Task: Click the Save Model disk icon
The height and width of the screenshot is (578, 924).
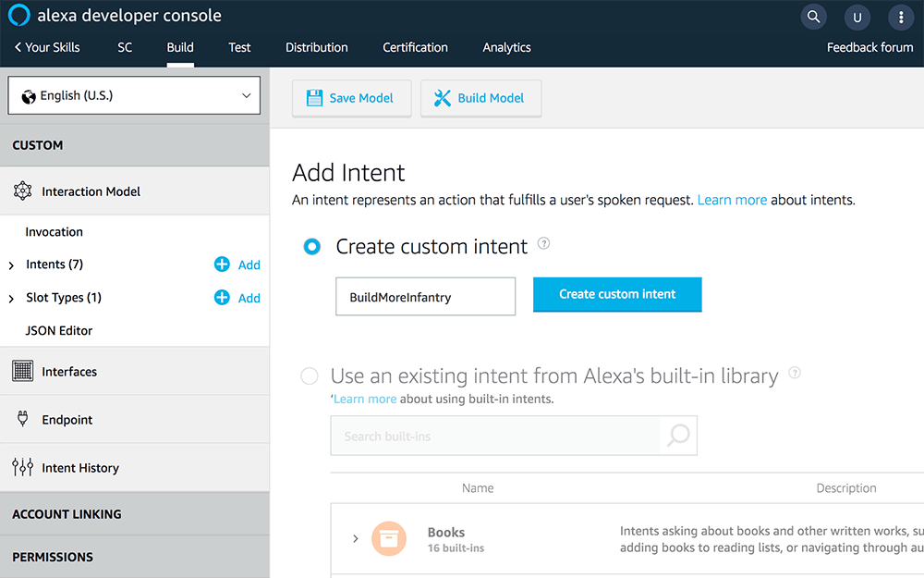Action: coord(315,98)
